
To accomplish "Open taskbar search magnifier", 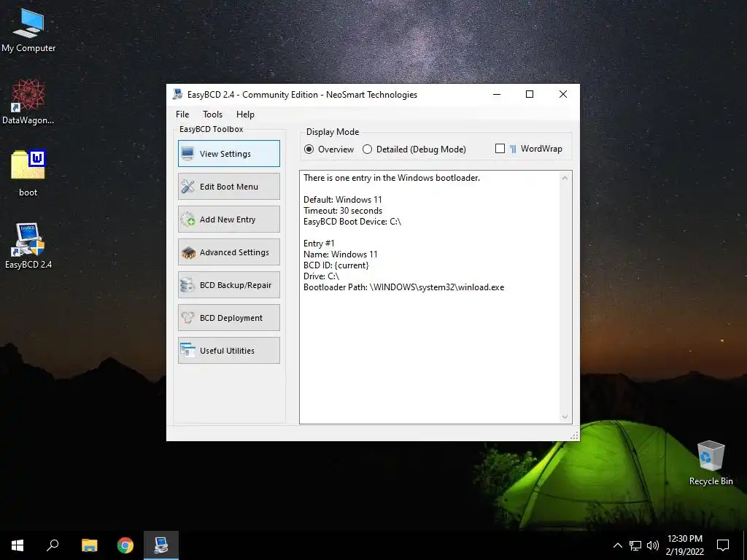I will point(53,545).
